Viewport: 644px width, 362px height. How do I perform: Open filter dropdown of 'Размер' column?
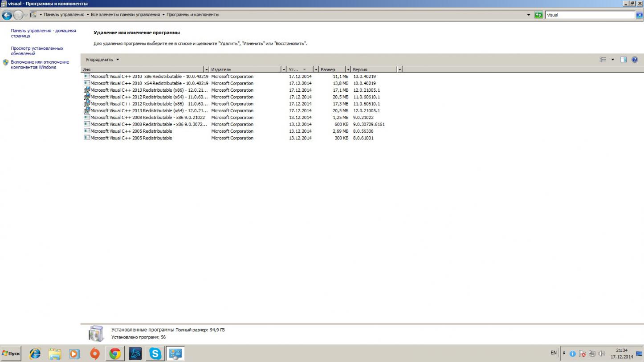pos(348,69)
